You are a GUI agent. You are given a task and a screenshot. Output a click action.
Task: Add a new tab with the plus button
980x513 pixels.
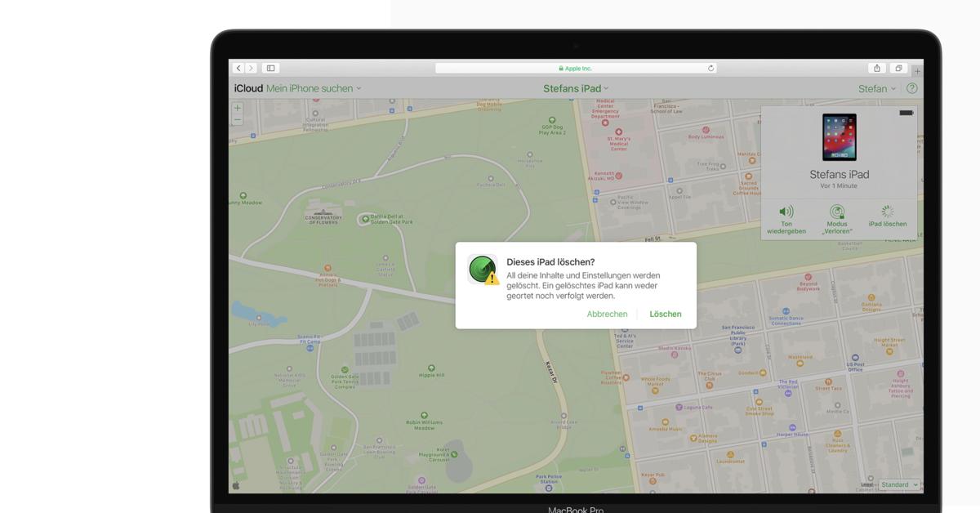[917, 71]
